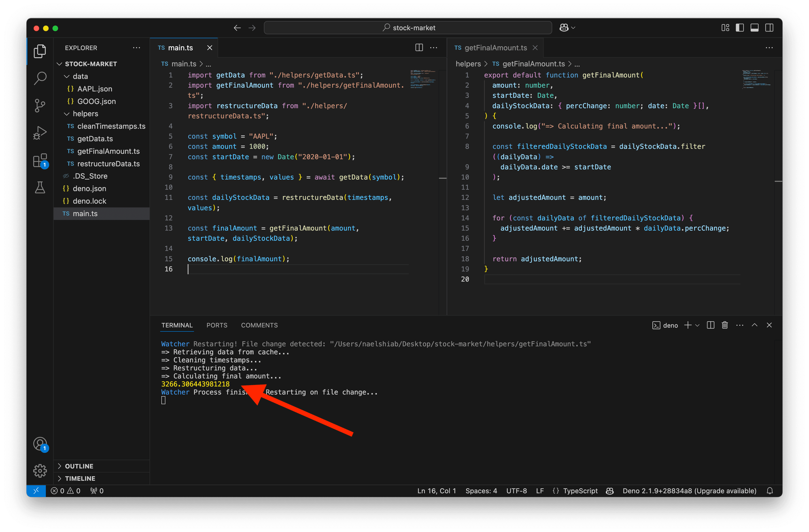Screen dimensions: 809x532
Task: Change the LF end of line sequence
Action: [x=540, y=490]
